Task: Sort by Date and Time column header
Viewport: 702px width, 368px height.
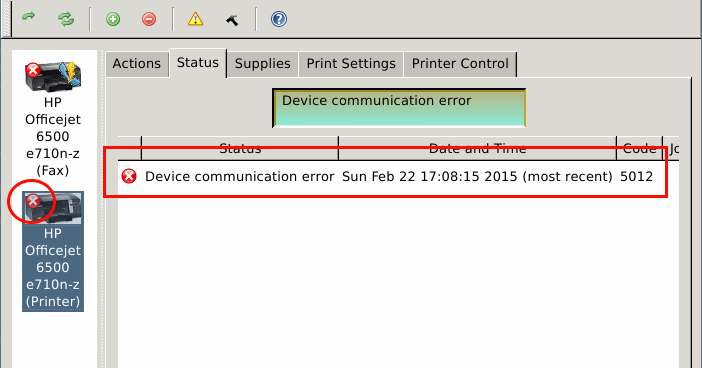Action: [x=478, y=148]
